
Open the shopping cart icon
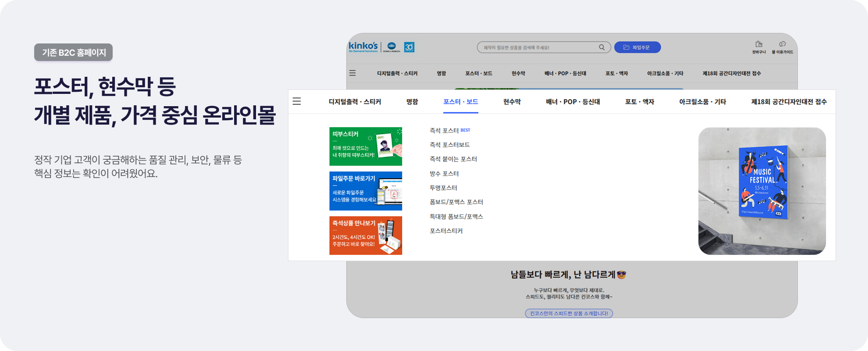pyautogui.click(x=758, y=47)
